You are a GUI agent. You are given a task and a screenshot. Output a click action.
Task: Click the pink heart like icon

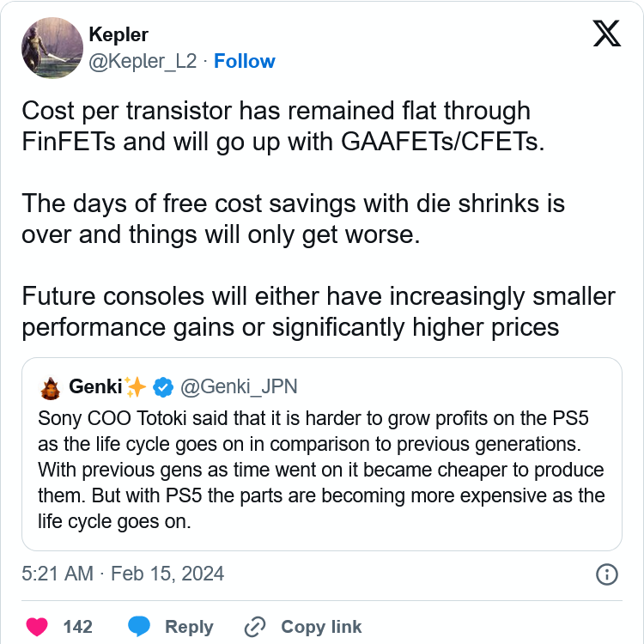pos(37,626)
